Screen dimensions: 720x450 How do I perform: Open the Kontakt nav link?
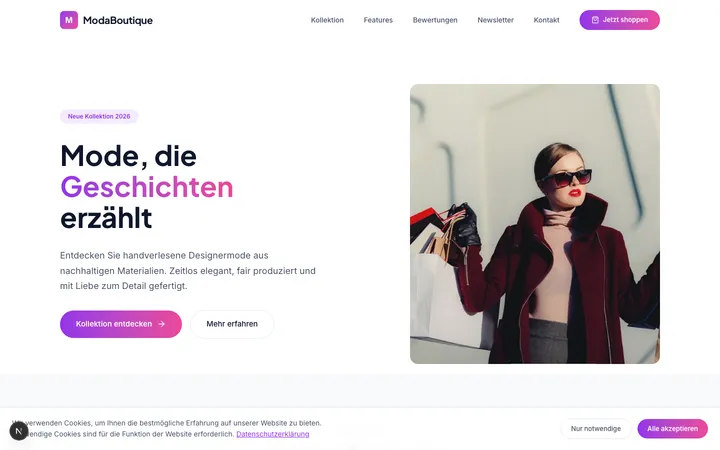[x=546, y=20]
